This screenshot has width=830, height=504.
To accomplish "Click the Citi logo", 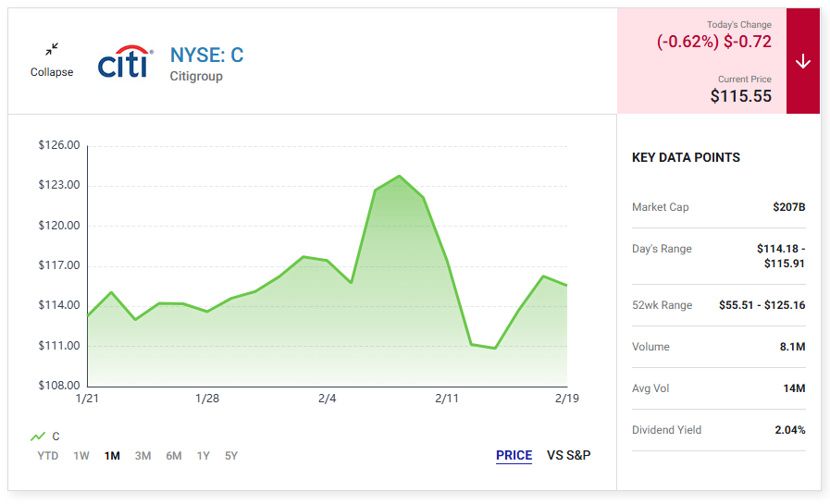I will 126,62.
